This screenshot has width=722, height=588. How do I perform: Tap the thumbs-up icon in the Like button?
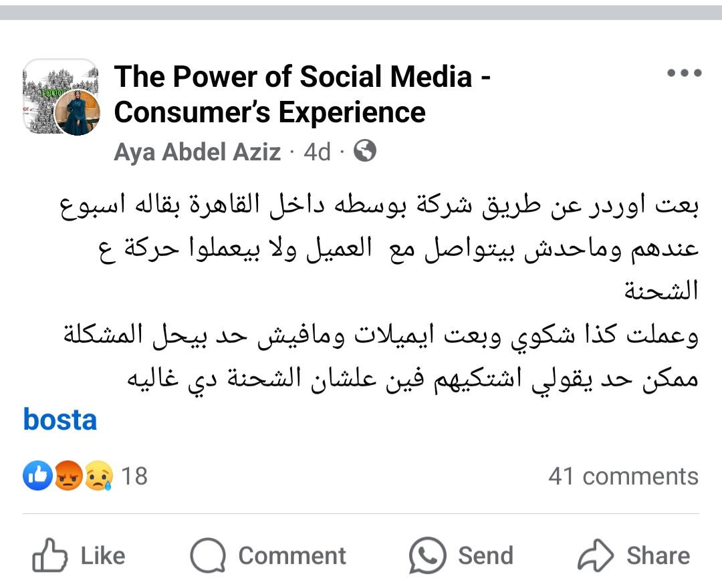50,555
